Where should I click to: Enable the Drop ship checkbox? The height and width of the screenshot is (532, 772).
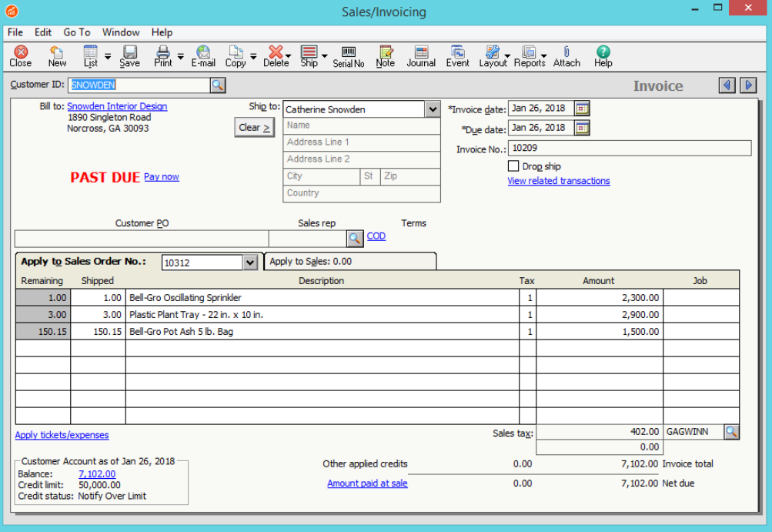513,166
